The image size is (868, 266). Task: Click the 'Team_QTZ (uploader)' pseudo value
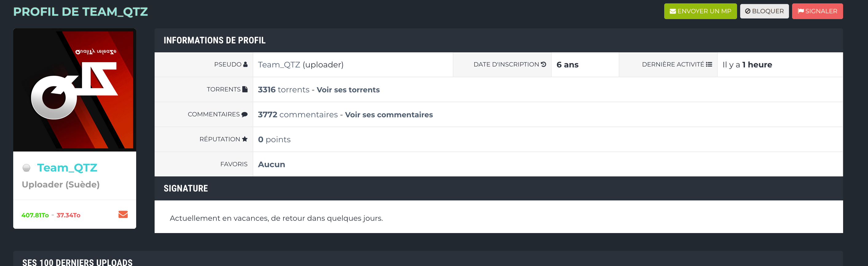pos(301,64)
